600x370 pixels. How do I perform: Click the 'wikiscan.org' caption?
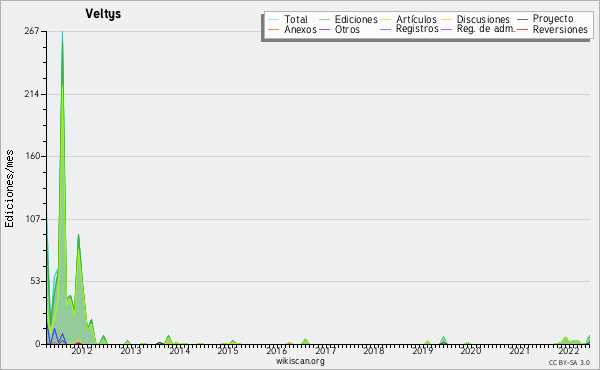(300, 361)
